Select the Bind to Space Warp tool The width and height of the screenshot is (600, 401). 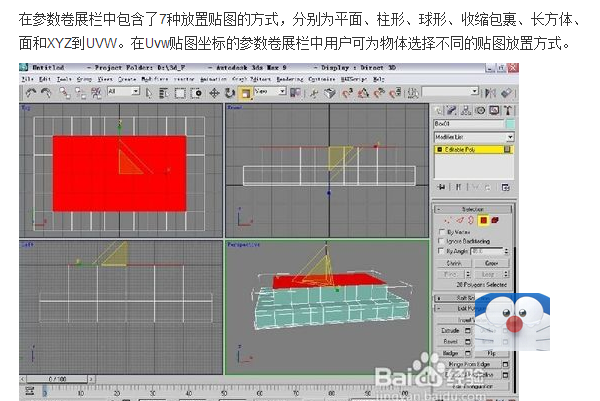tap(96, 93)
